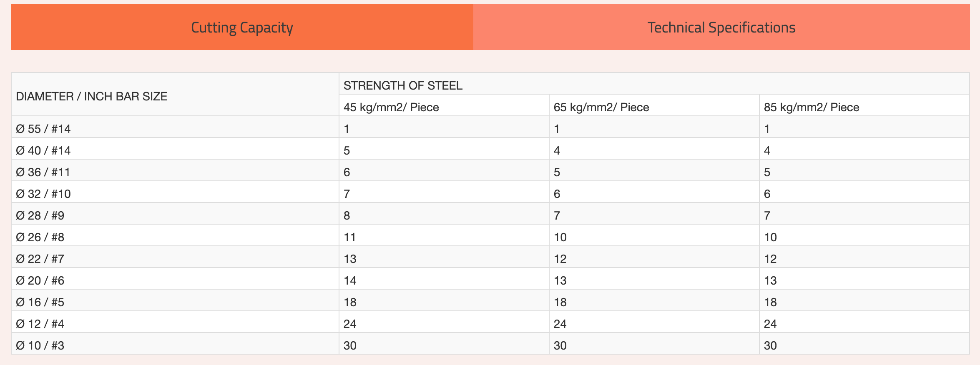This screenshot has height=365, width=980.
Task: Select the 45 kg/mm2/ Piece column header
Action: pos(391,107)
